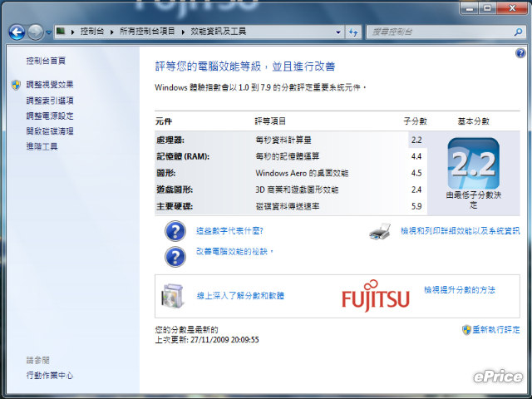Open 進階工具 in the sidebar

pos(42,146)
